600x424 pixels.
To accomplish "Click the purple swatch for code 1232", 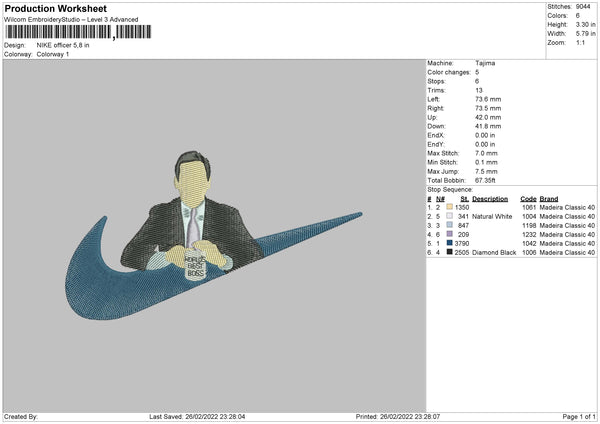I will (x=449, y=234).
